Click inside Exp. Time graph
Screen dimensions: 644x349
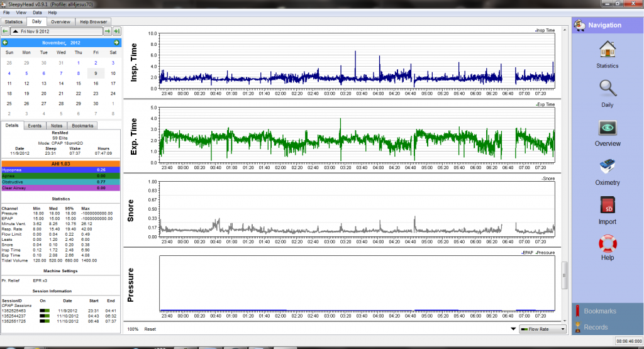(x=357, y=135)
